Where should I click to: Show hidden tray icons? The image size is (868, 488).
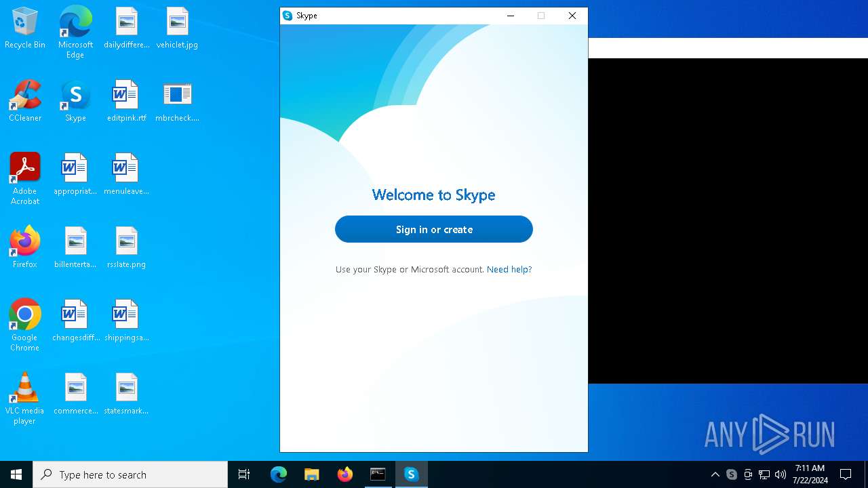pos(715,474)
